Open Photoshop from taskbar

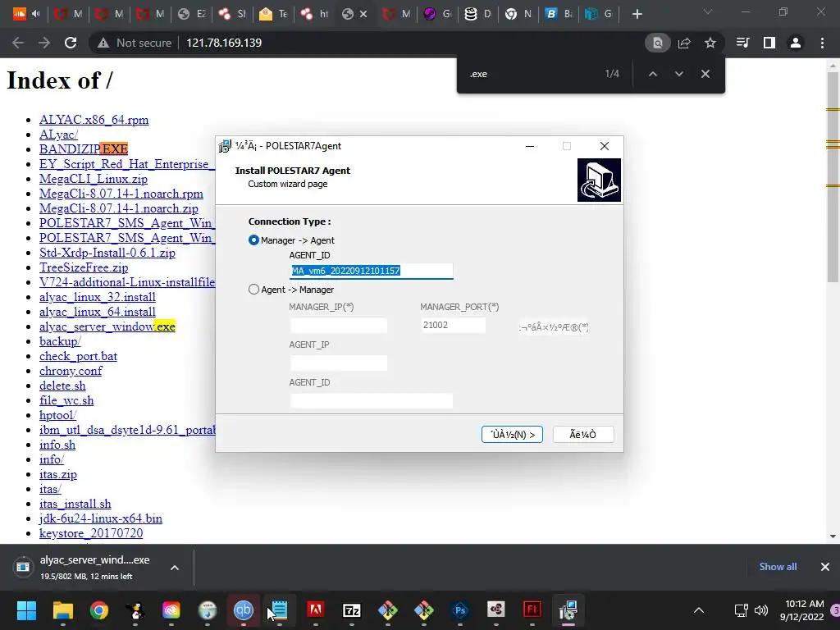[x=459, y=610]
